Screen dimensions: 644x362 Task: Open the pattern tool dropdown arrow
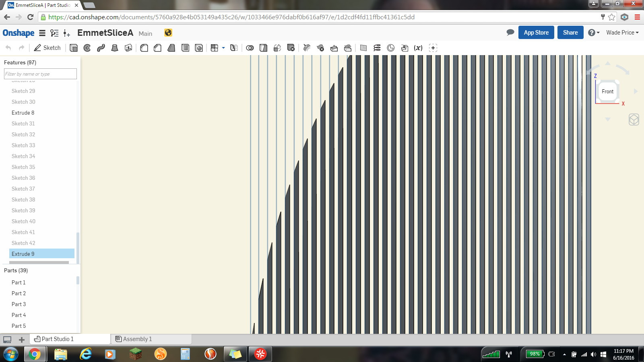tap(223, 48)
